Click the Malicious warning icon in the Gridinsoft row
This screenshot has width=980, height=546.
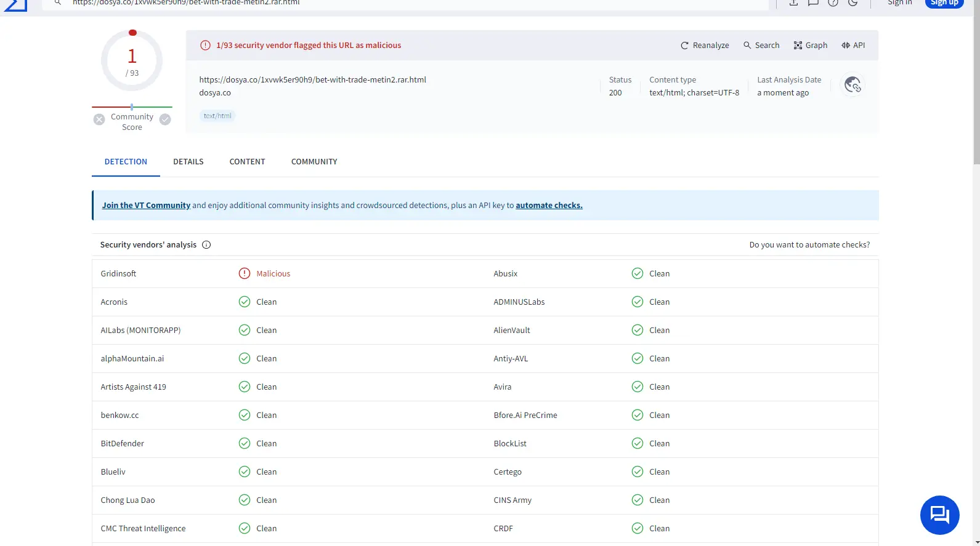tap(245, 273)
